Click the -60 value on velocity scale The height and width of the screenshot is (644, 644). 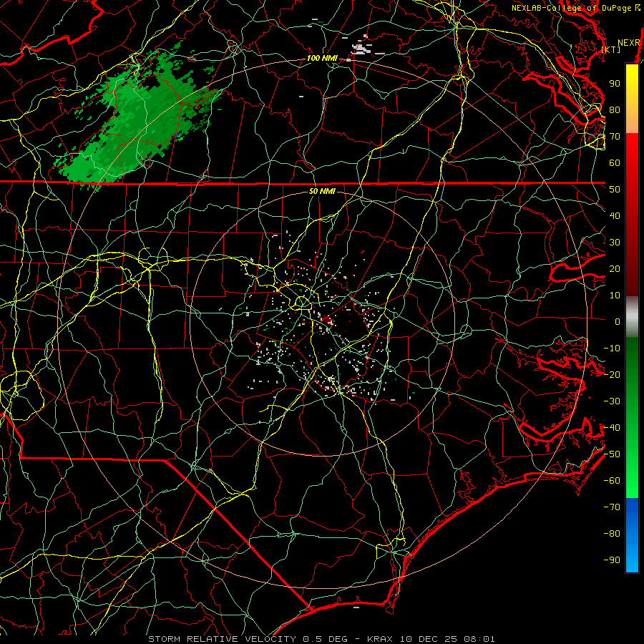click(612, 481)
